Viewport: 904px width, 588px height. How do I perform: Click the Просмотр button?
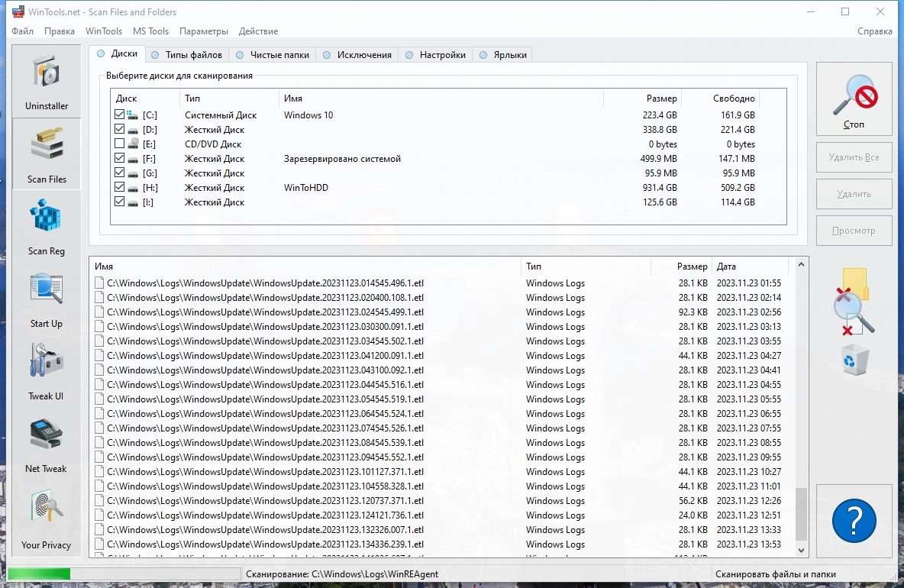click(854, 231)
